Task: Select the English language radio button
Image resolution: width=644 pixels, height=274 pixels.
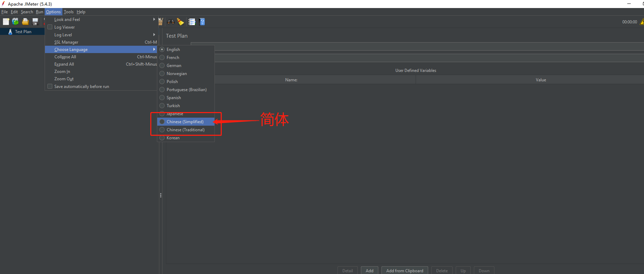Action: pos(162,49)
